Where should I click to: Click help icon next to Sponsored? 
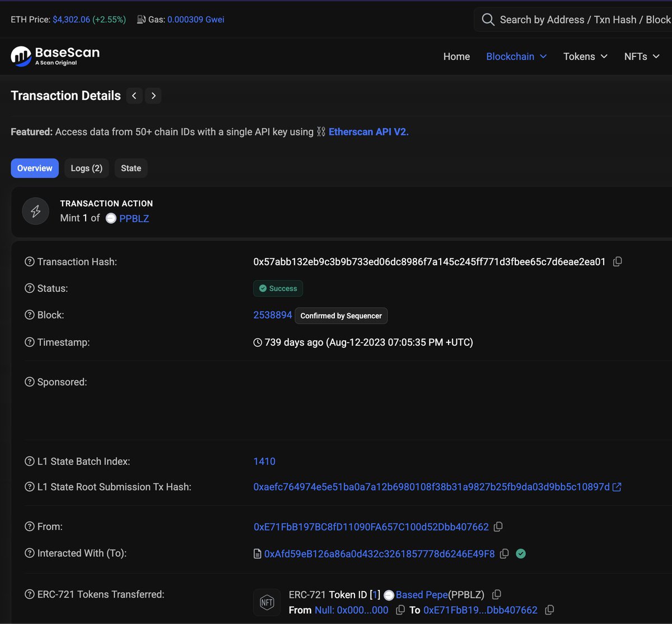(30, 382)
